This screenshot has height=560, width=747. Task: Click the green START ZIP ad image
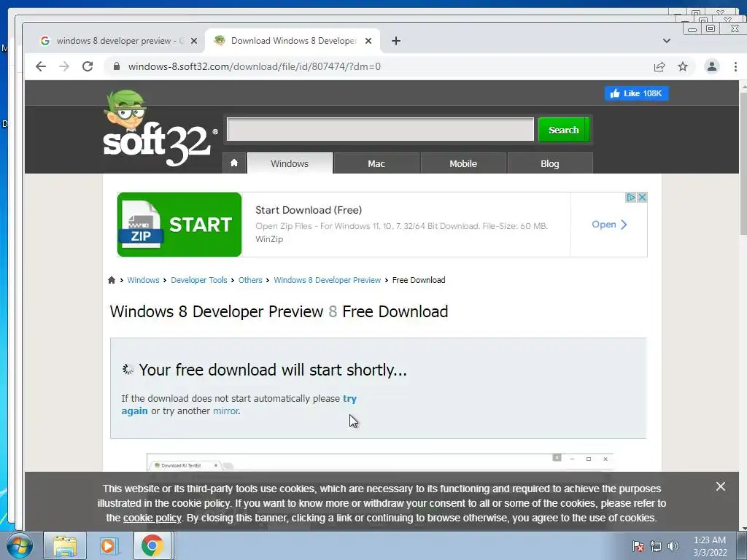point(179,225)
